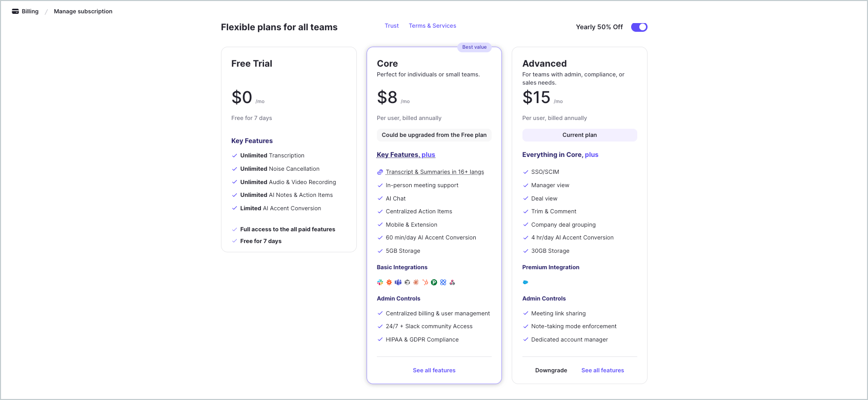Screen dimensions: 868x400
Task: Click the Slack integration icon
Action: tap(380, 282)
